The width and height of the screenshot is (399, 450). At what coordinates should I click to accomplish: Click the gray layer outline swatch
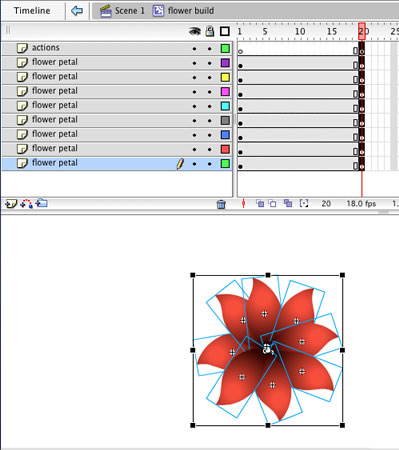click(x=225, y=120)
